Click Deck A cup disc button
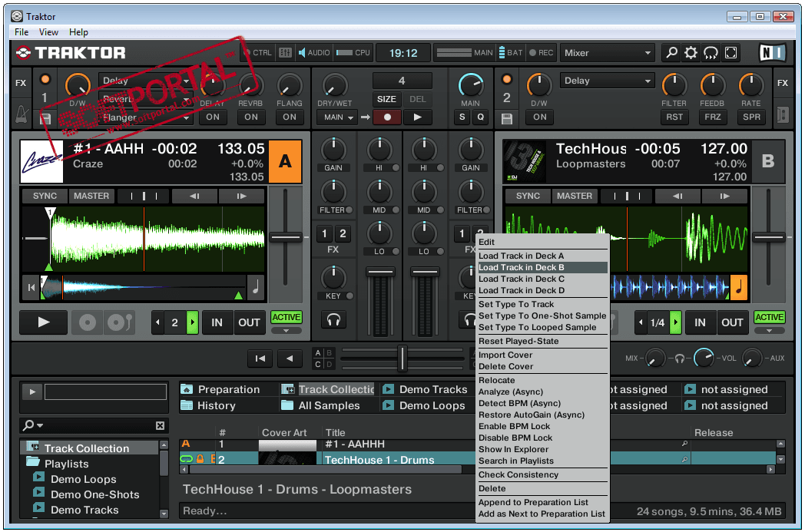Image resolution: width=805 pixels, height=532 pixels. pyautogui.click(x=119, y=322)
